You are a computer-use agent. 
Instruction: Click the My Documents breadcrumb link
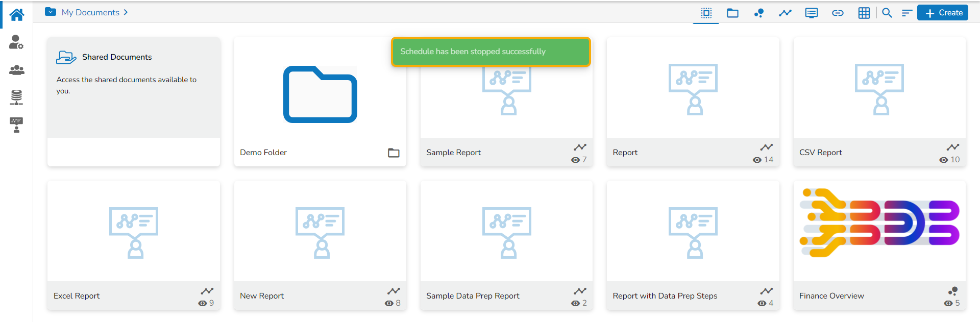(90, 12)
